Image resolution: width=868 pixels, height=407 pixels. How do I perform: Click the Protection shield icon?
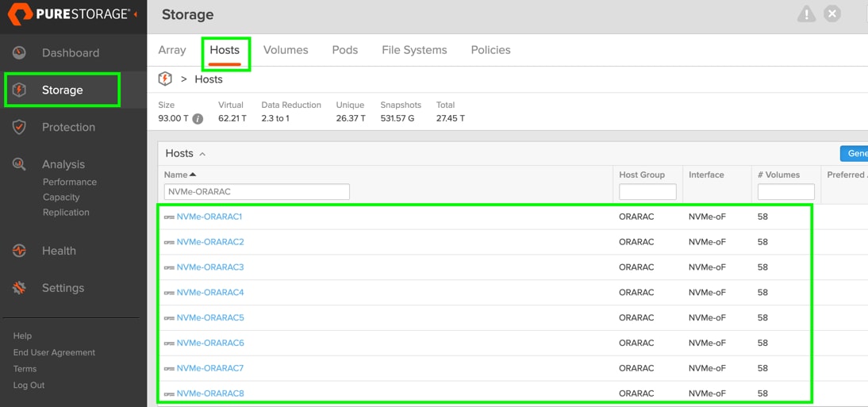[19, 127]
